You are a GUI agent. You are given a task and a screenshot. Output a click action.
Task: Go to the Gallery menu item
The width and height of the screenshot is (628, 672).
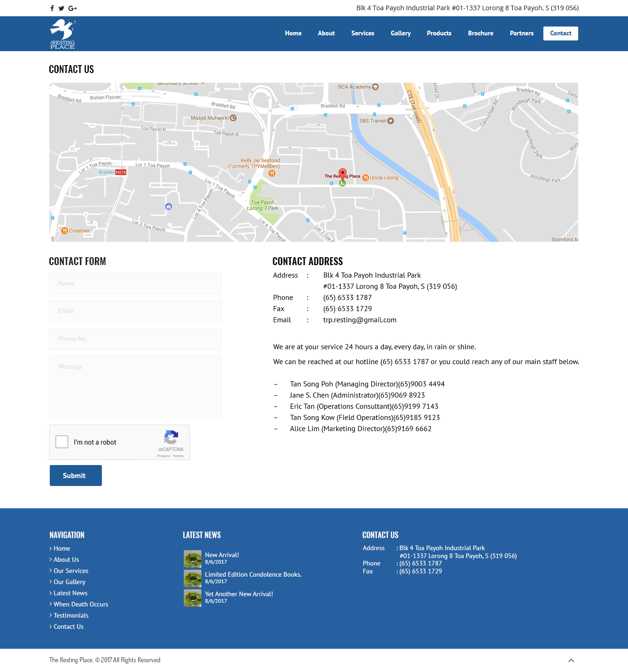[401, 33]
